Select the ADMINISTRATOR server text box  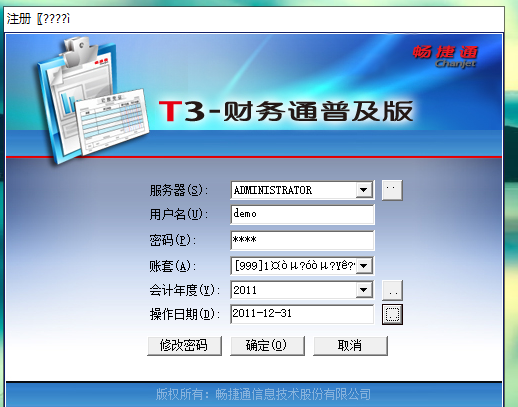[294, 190]
